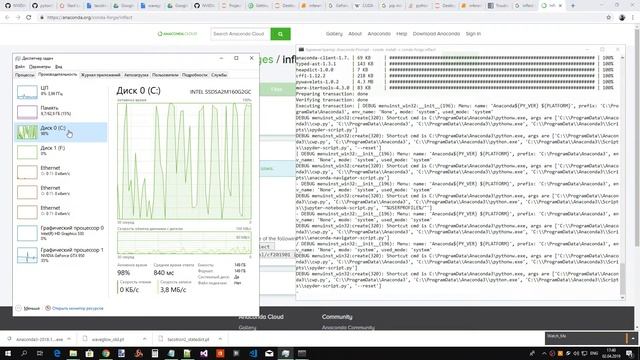
Task: Click the Help link in Anaconda header
Action: click(402, 34)
